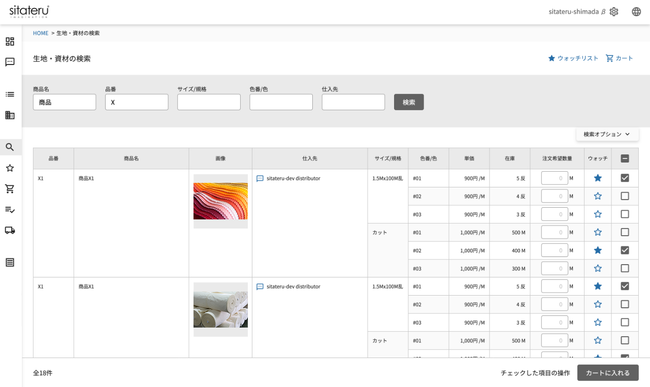Open the ウォッチリスト link at top right
The width and height of the screenshot is (650, 387).
pos(573,58)
